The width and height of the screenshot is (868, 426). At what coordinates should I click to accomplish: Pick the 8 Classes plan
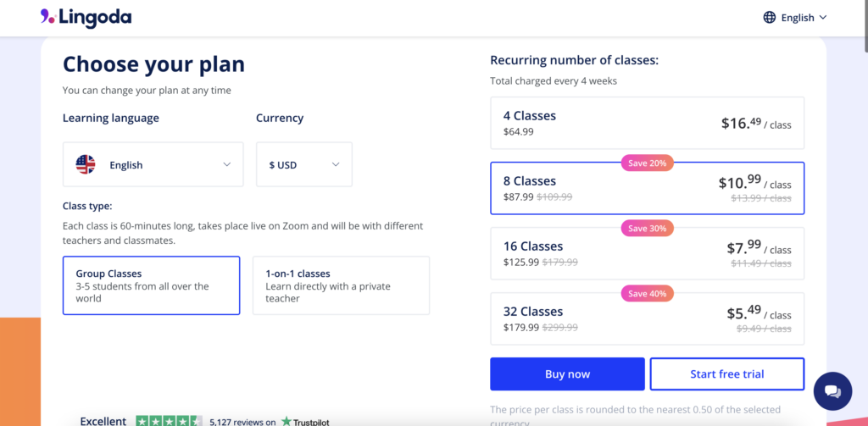pyautogui.click(x=647, y=188)
